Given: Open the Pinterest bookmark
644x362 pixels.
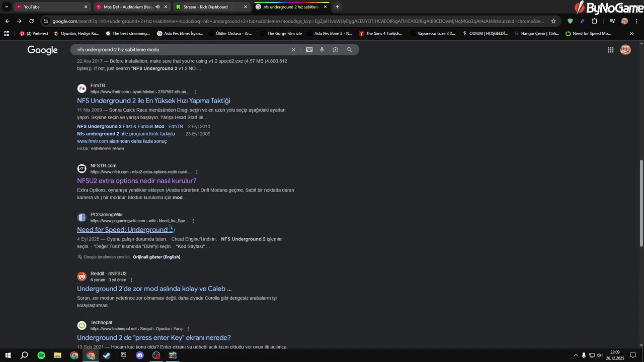Looking at the screenshot, I should (34, 34).
